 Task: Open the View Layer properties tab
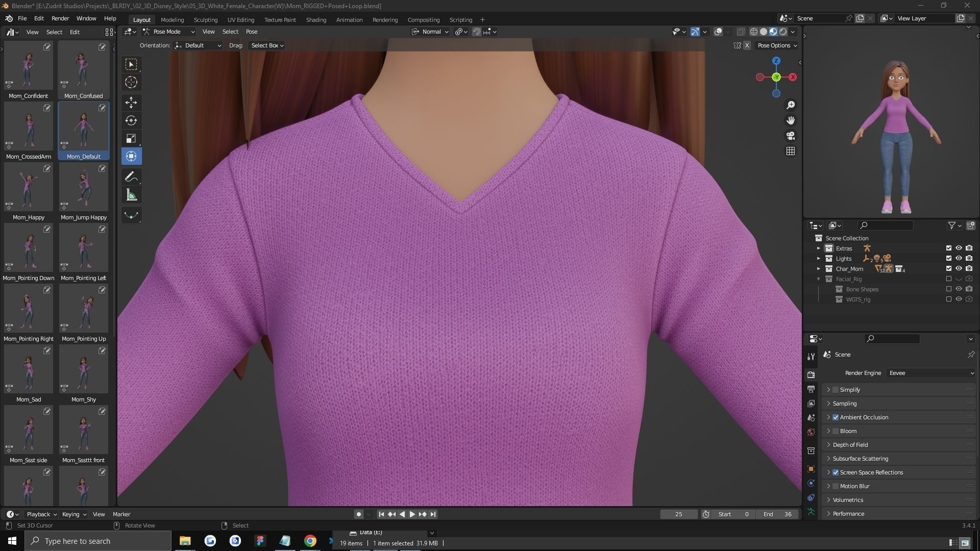[x=811, y=404]
